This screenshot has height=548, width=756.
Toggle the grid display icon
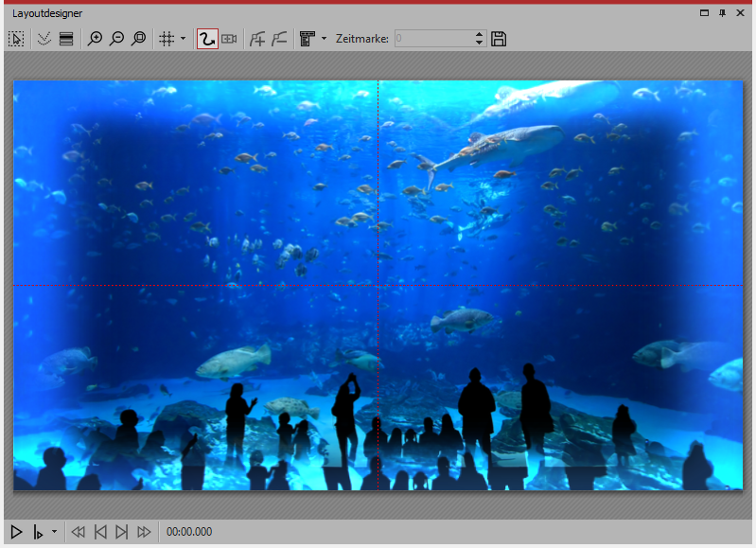pyautogui.click(x=167, y=39)
